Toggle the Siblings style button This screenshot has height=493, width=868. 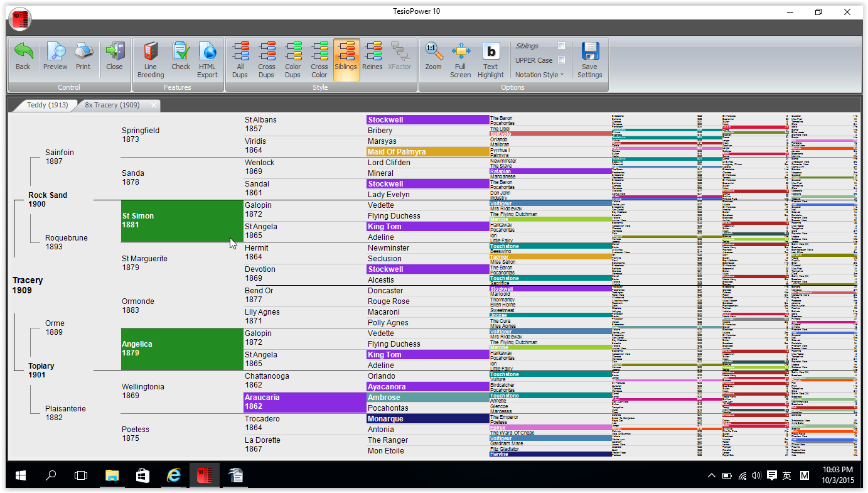pyautogui.click(x=346, y=59)
